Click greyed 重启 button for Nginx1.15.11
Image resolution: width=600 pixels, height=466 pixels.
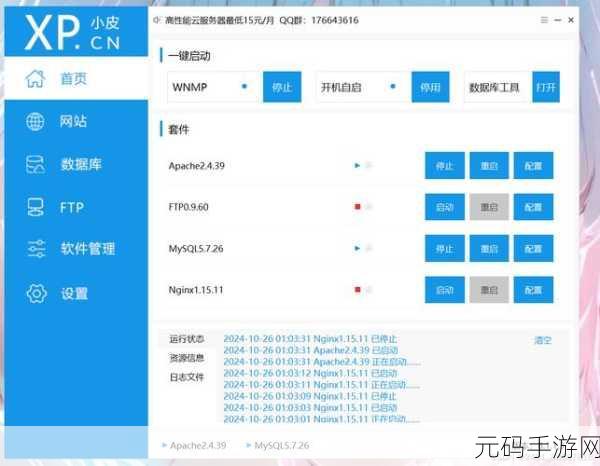[489, 290]
